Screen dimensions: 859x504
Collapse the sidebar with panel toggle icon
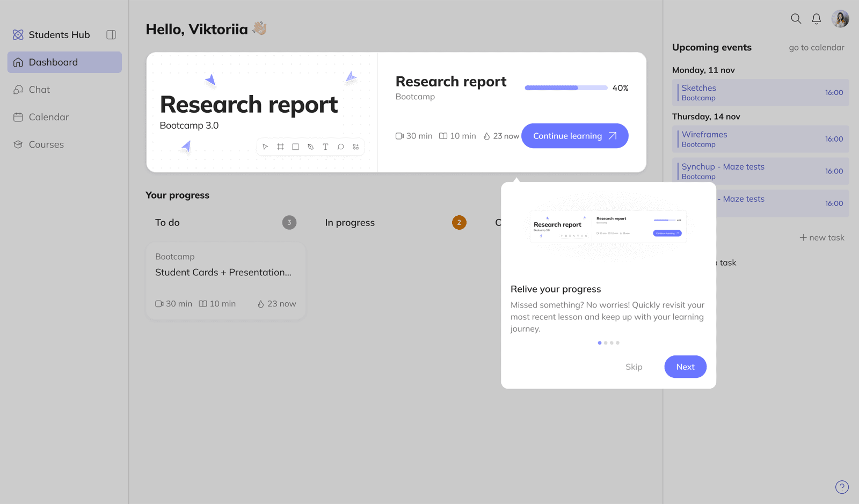(111, 35)
